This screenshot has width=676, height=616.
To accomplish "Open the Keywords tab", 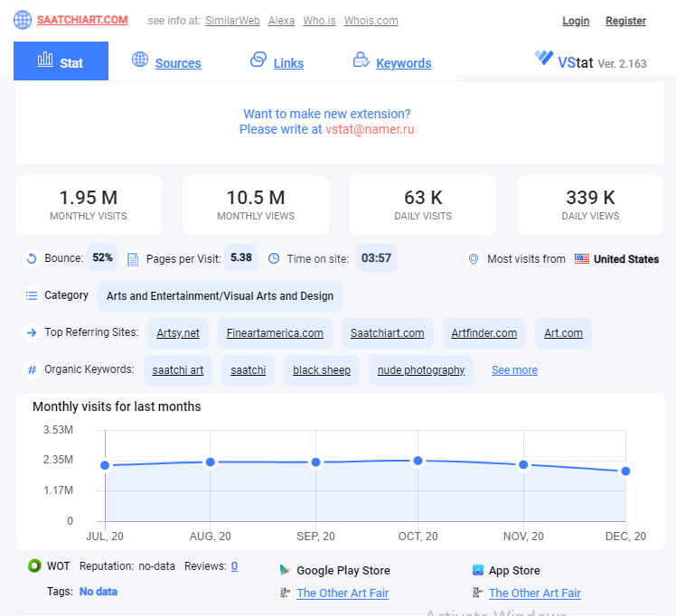I will tap(404, 63).
